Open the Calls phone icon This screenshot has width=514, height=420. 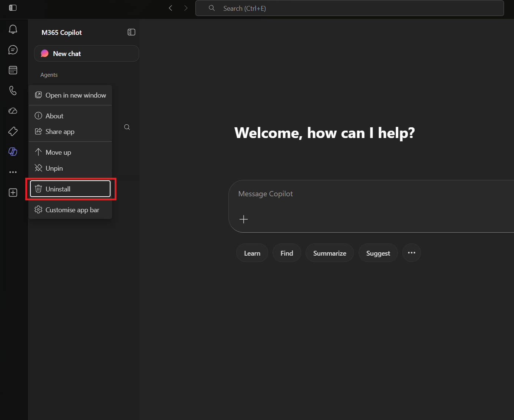pos(13,91)
